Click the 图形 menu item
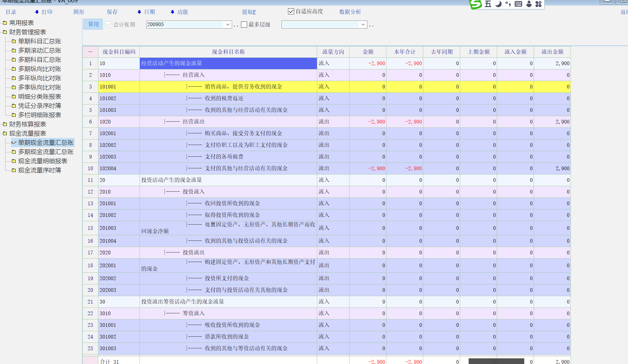Image resolution: width=628 pixels, height=364 pixels. 79,12
